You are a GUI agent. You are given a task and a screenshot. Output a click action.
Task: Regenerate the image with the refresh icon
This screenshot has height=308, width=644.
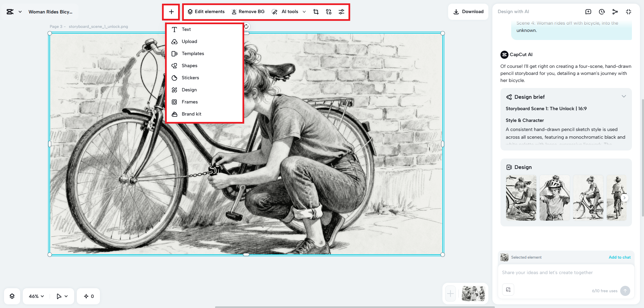pos(246,26)
